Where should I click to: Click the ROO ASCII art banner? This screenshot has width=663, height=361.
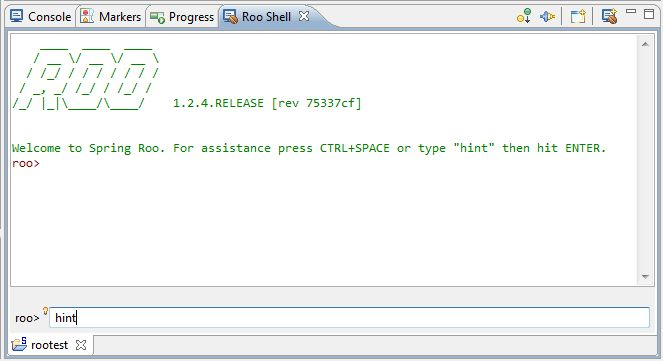pyautogui.click(x=86, y=78)
